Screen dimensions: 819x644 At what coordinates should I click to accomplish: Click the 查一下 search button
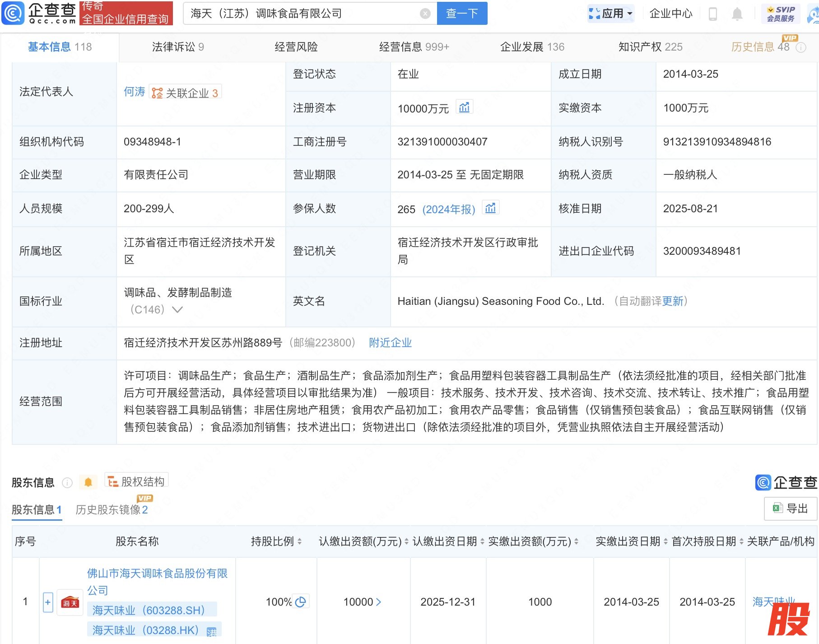pyautogui.click(x=462, y=14)
